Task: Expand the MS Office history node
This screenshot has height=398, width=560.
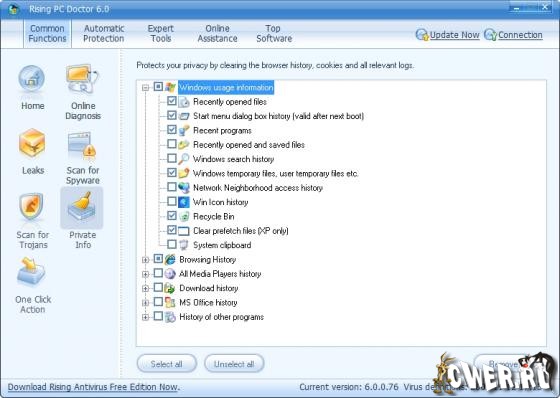Action: point(145,303)
